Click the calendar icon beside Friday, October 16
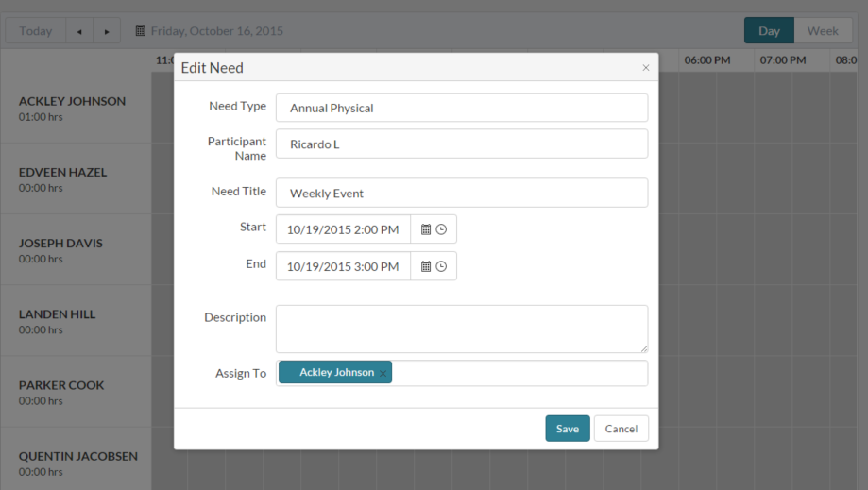 coord(141,31)
